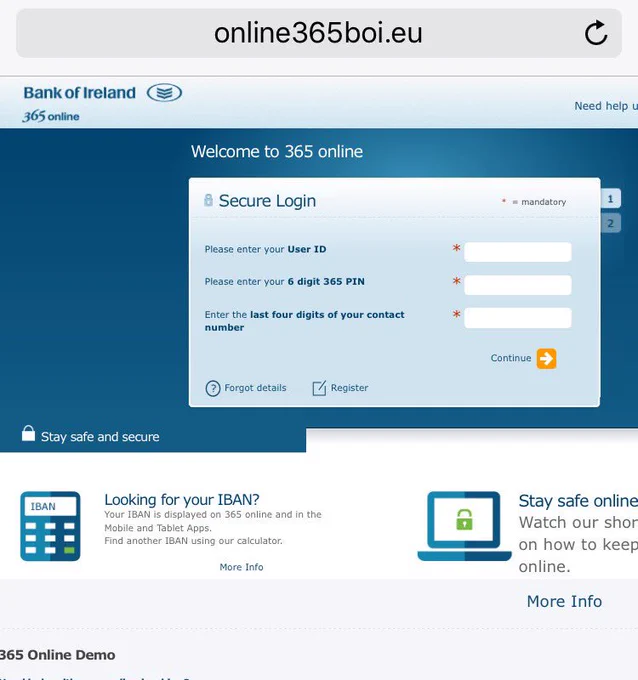Click the padlock icon beside Secure Login
Viewport: 638px width, 680px height.
209,200
